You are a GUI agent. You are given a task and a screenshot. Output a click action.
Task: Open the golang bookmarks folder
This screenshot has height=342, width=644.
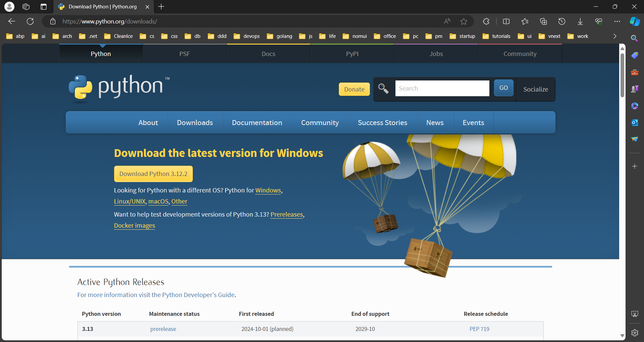[279, 36]
